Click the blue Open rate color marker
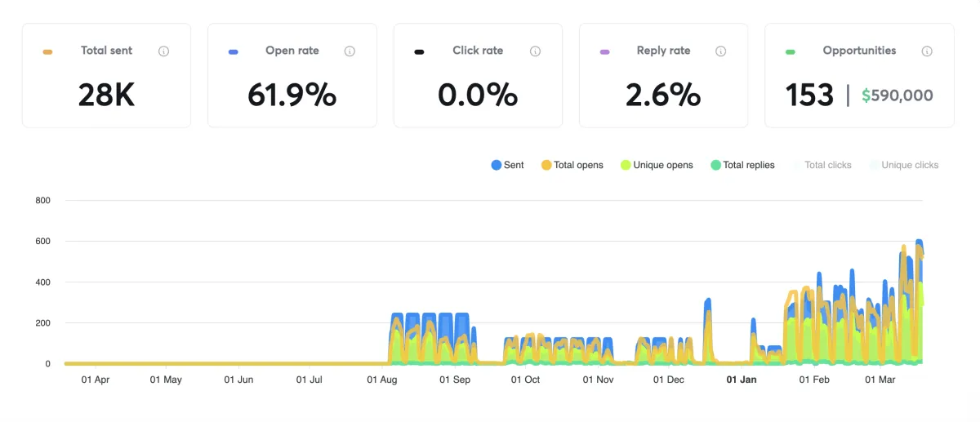This screenshot has height=422, width=980. click(x=233, y=52)
